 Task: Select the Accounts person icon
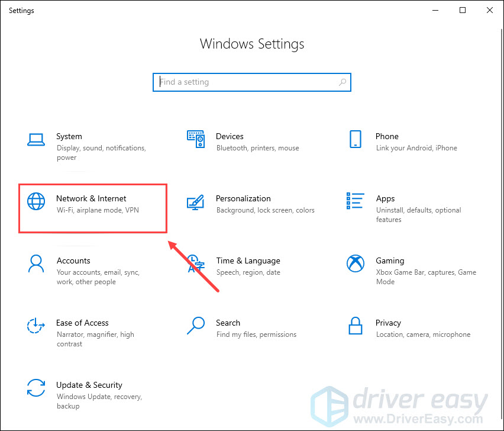36,263
